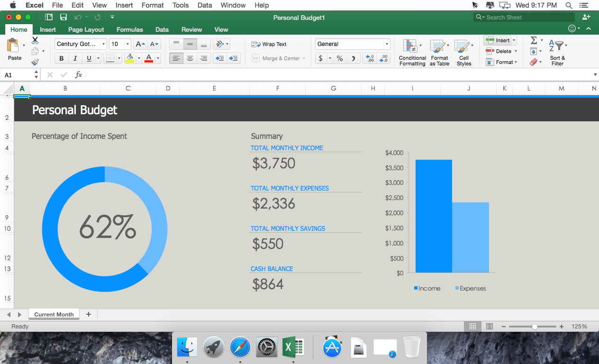Add a new worksheet with the plus button

coord(88,314)
